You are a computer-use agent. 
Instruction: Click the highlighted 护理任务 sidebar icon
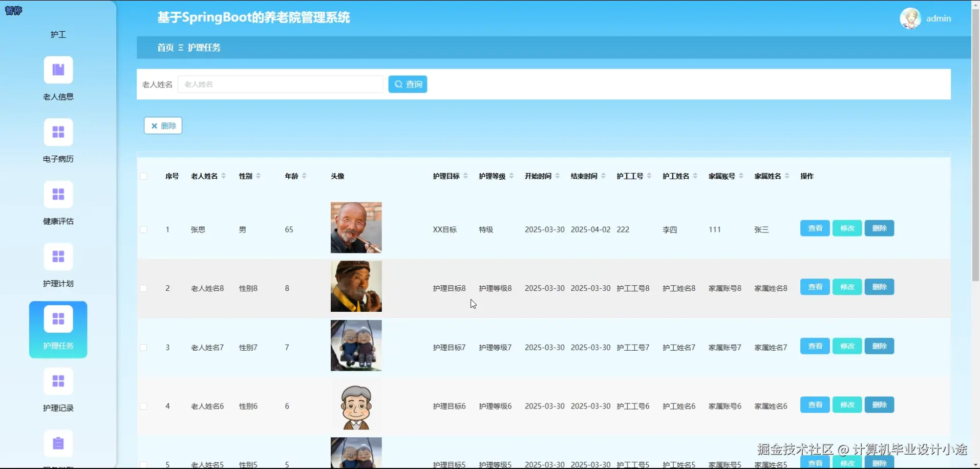pos(58,318)
